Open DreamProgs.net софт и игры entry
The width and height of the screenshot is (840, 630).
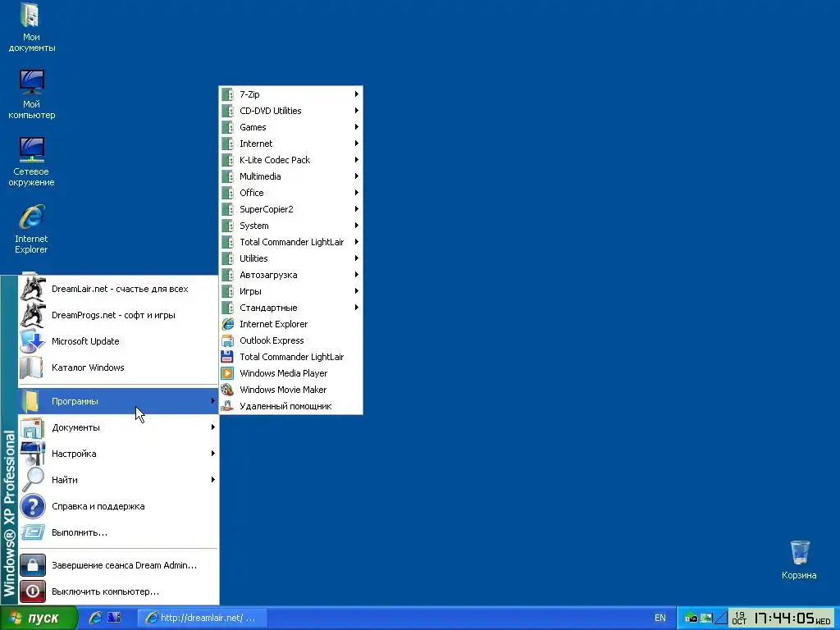pos(118,315)
